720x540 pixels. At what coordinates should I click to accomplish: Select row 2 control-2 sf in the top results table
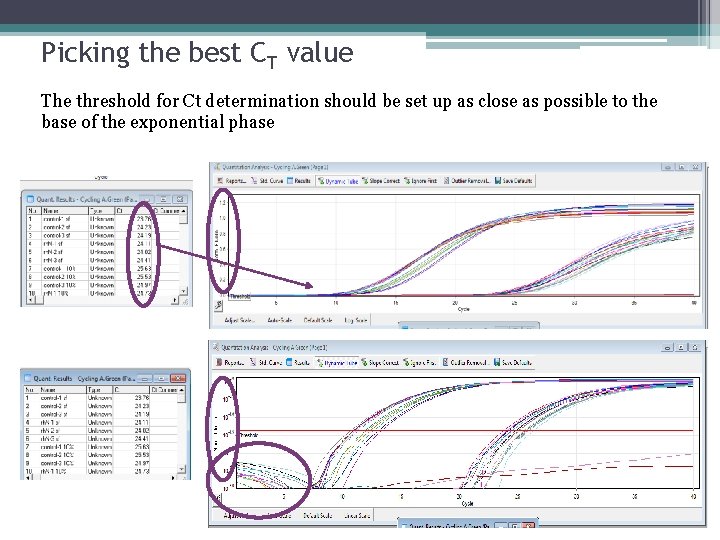click(x=103, y=227)
